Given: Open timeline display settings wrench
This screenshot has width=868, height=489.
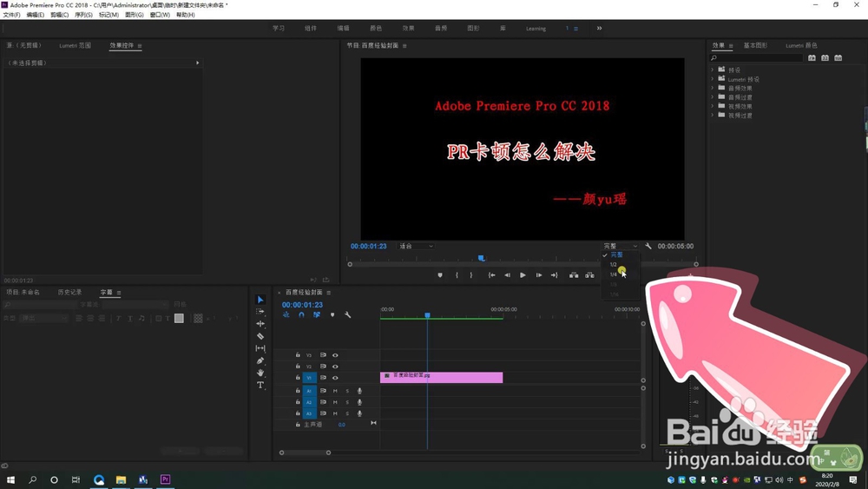Looking at the screenshot, I should point(348,314).
